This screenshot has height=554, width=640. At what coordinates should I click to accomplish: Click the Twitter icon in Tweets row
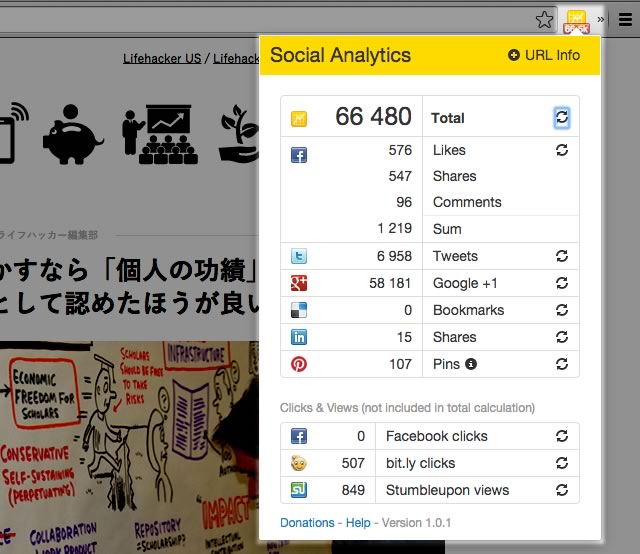point(299,256)
